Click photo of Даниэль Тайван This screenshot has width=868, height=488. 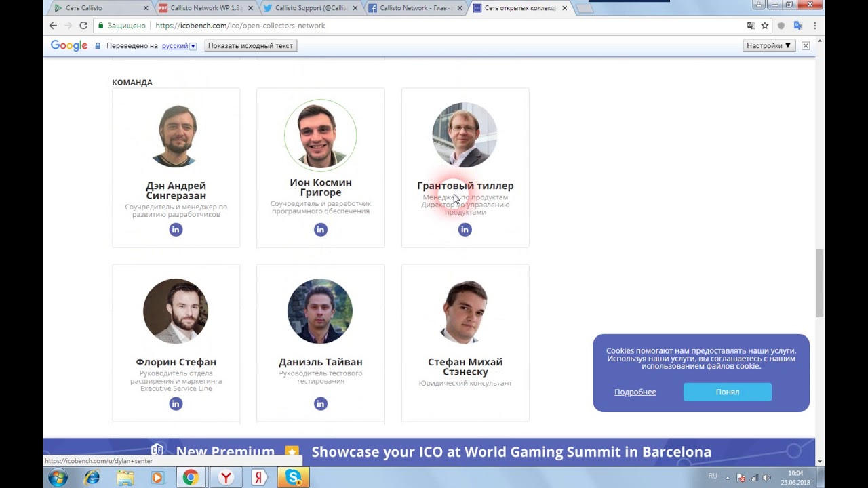click(320, 311)
